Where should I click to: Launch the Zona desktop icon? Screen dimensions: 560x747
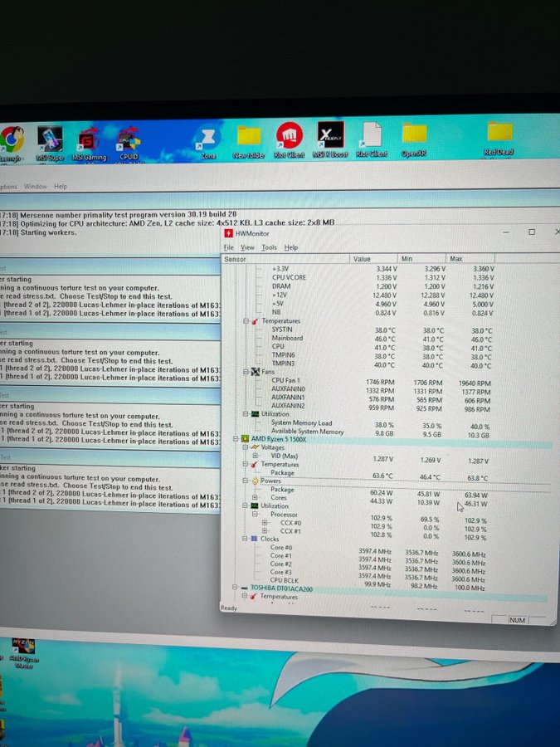[x=207, y=138]
